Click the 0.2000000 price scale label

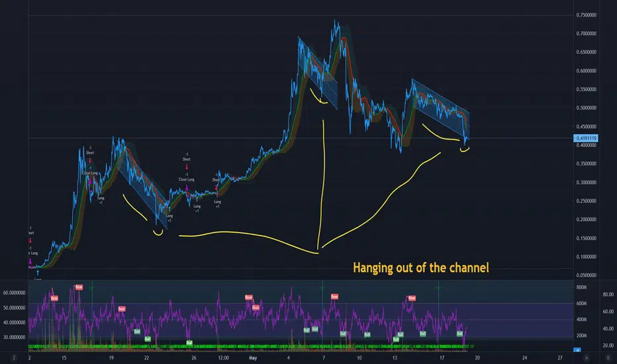586,220
